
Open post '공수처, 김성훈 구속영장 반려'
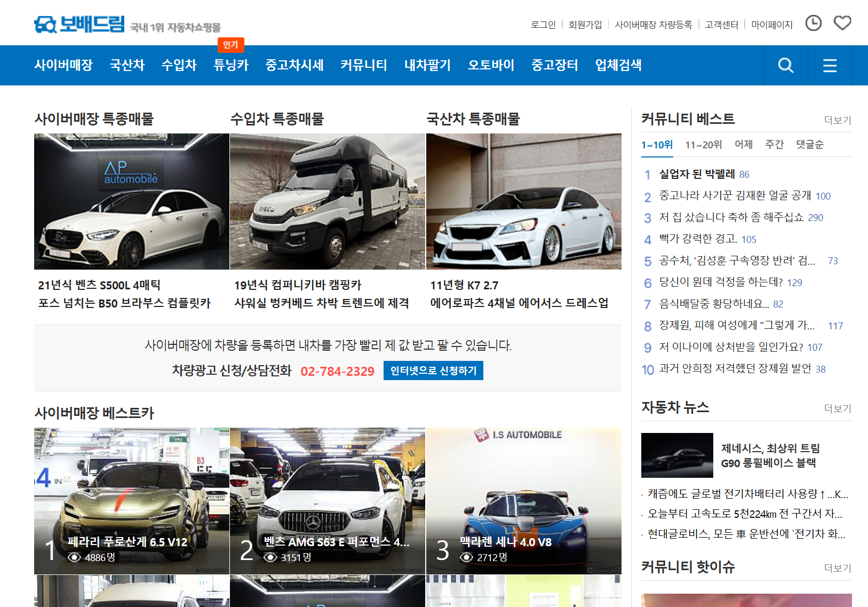(x=737, y=261)
